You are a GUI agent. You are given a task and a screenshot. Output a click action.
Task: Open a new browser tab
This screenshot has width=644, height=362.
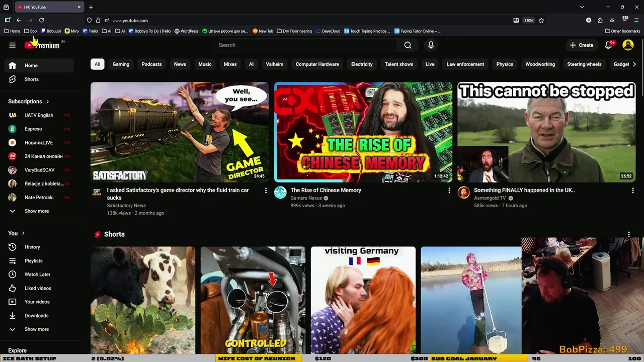tap(91, 7)
